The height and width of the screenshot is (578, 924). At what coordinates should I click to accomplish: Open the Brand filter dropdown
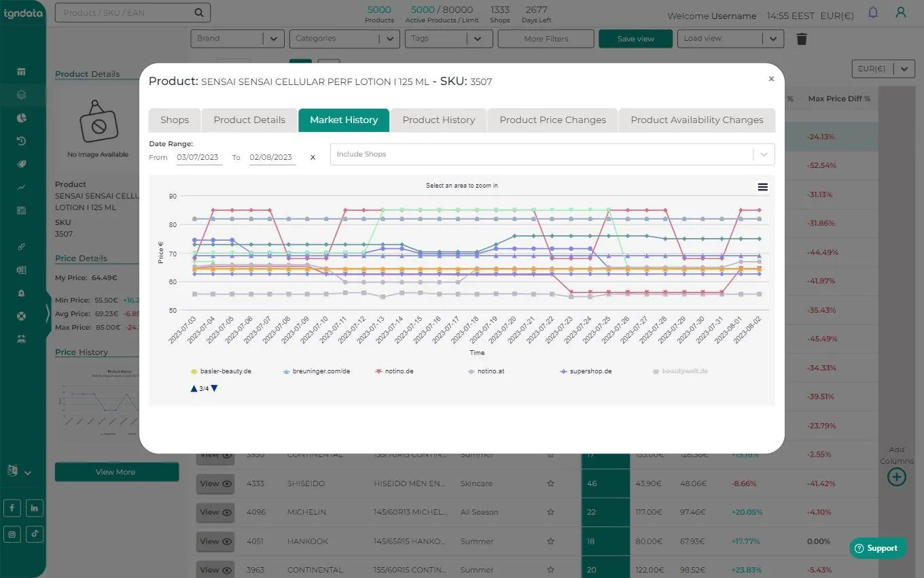click(x=237, y=39)
